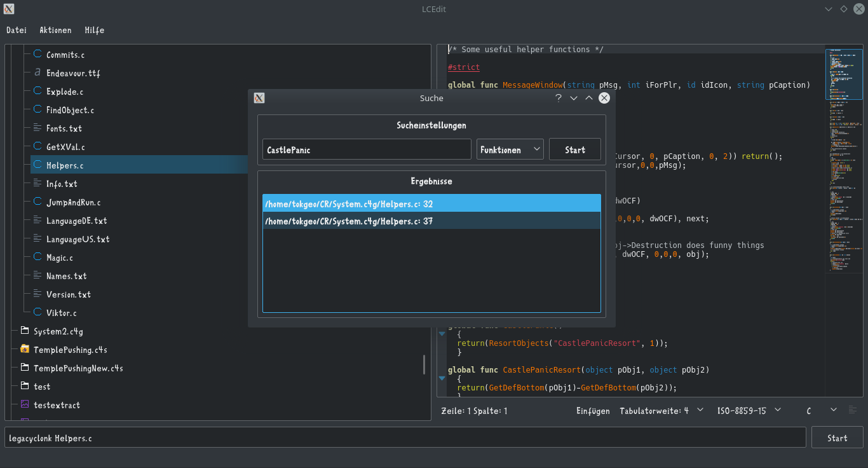The width and height of the screenshot is (868, 468).
Task: Toggle the Einfügen insert mode indicator
Action: tap(593, 411)
